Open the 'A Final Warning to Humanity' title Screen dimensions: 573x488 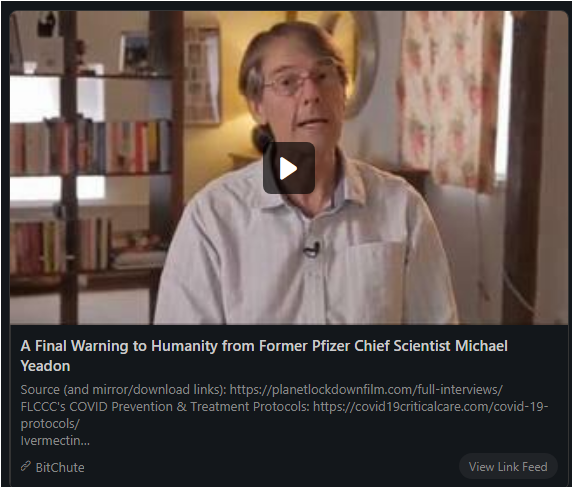point(264,356)
